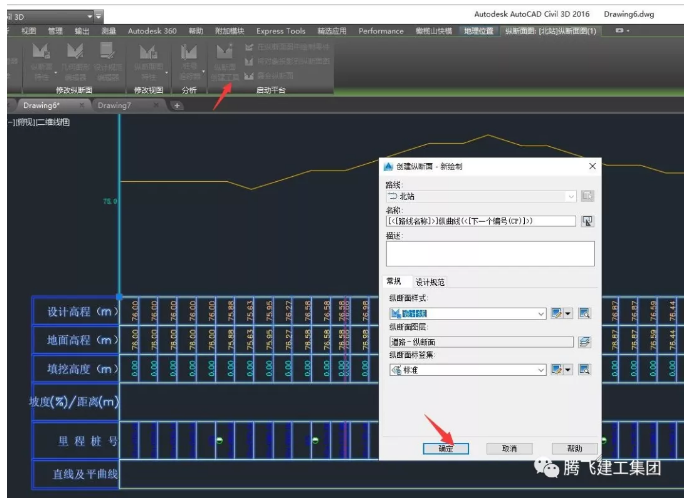692x501 pixels.
Task: Click the 取消 cancel button
Action: pyautogui.click(x=509, y=448)
